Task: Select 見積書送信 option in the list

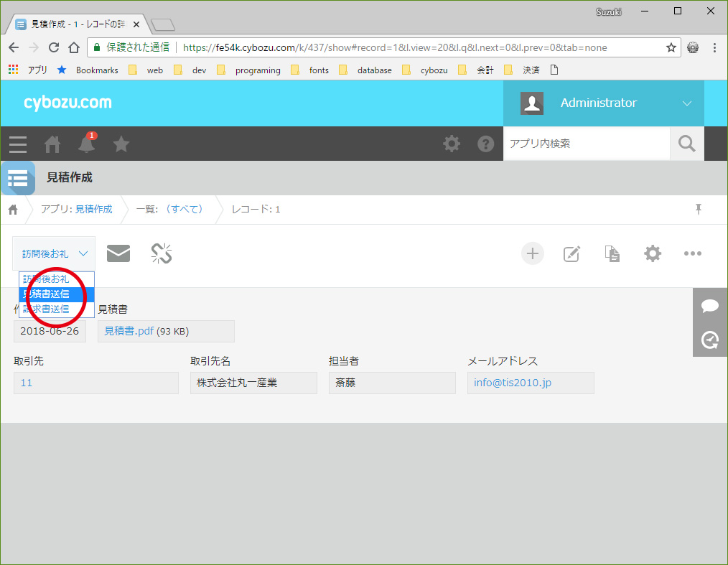Action: pyautogui.click(x=57, y=294)
